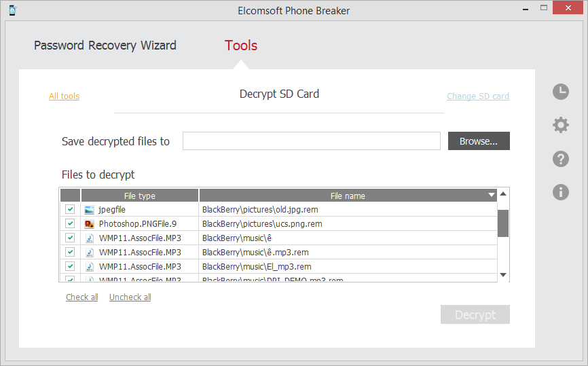Click the file list scrollbar thumb
Viewport: 588px width, 366px height.
(x=503, y=223)
